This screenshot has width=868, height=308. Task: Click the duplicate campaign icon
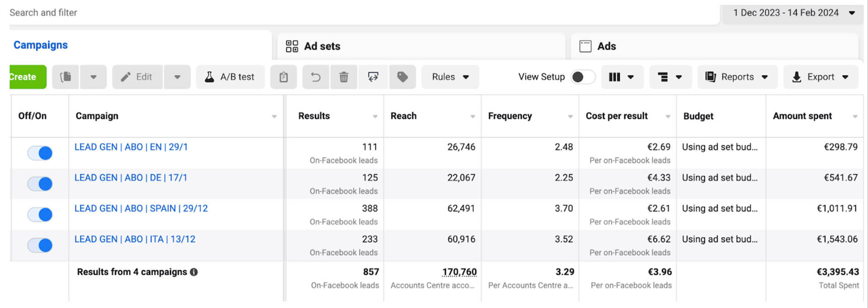click(x=66, y=77)
